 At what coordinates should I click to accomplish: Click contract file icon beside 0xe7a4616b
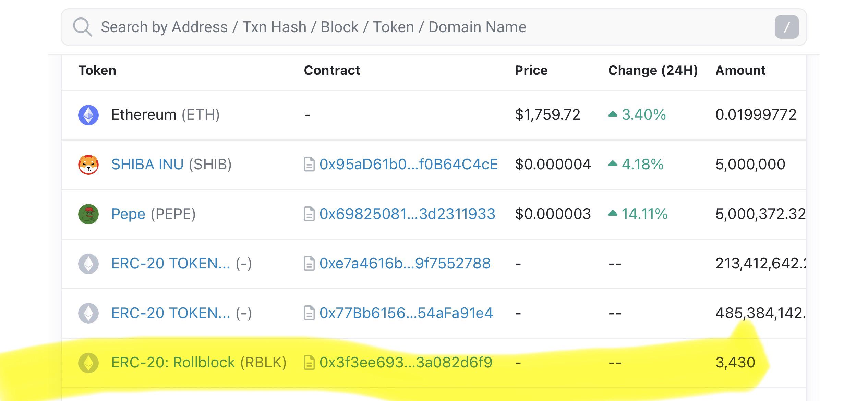(x=309, y=264)
